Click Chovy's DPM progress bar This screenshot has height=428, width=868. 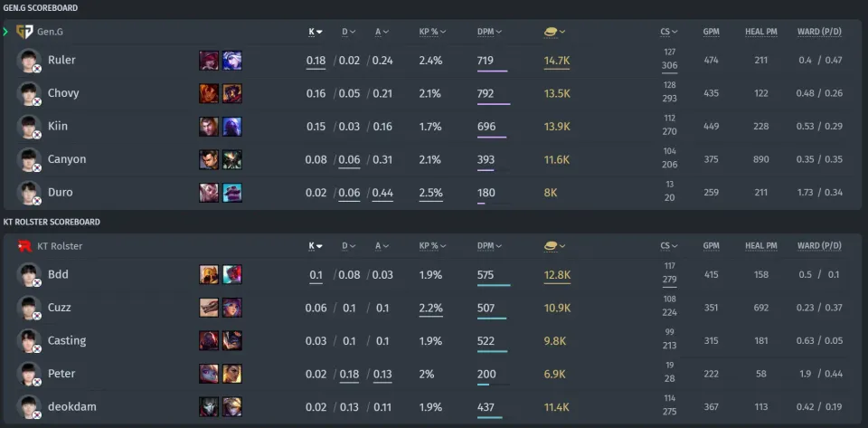(494, 104)
